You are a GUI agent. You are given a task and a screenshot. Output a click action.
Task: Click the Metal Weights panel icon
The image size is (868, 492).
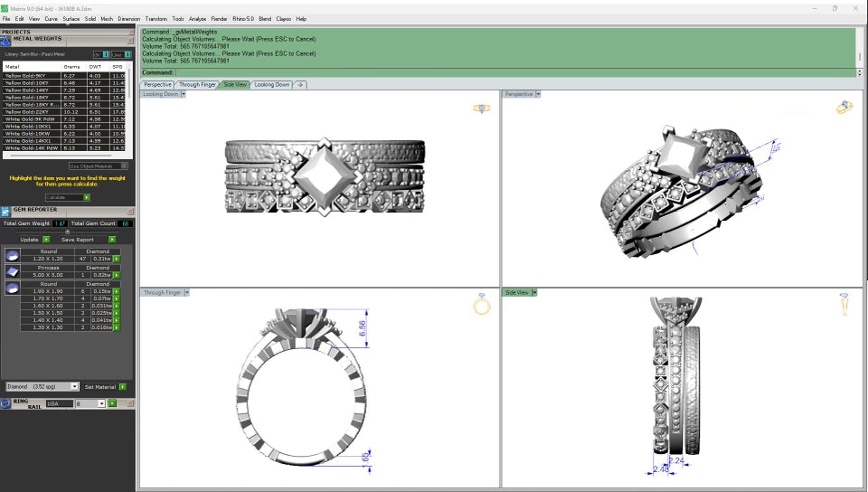click(x=6, y=40)
